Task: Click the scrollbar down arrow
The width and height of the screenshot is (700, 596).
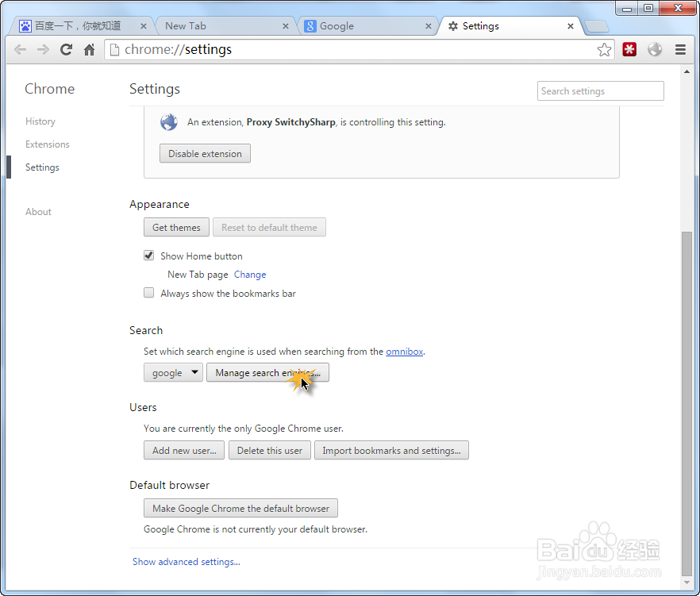Action: pyautogui.click(x=687, y=583)
